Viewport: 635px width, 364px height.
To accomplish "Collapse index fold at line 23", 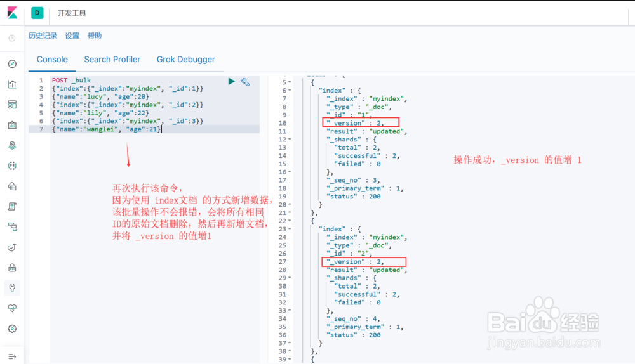I will click(290, 229).
